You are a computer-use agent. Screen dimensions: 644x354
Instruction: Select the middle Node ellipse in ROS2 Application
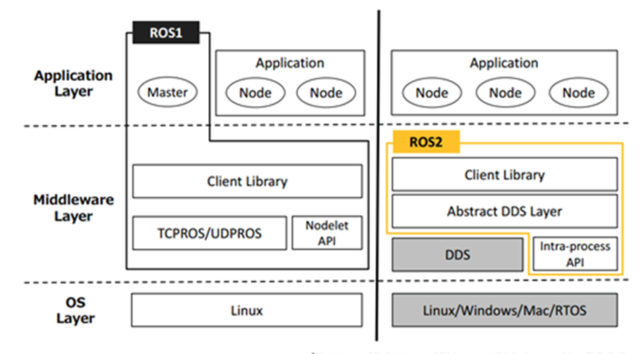point(505,92)
